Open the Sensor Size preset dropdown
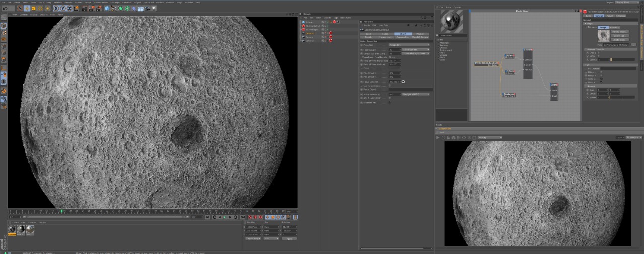The image size is (644, 254). (416, 53)
